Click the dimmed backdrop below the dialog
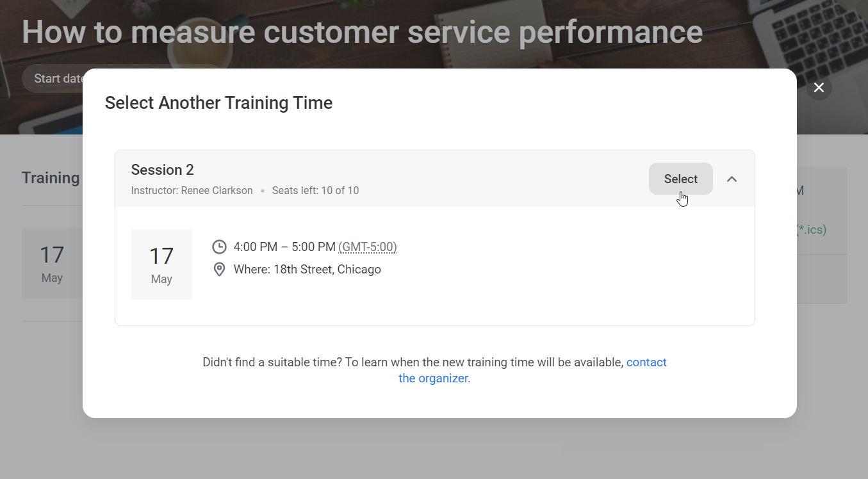This screenshot has height=479, width=868. pos(434,448)
